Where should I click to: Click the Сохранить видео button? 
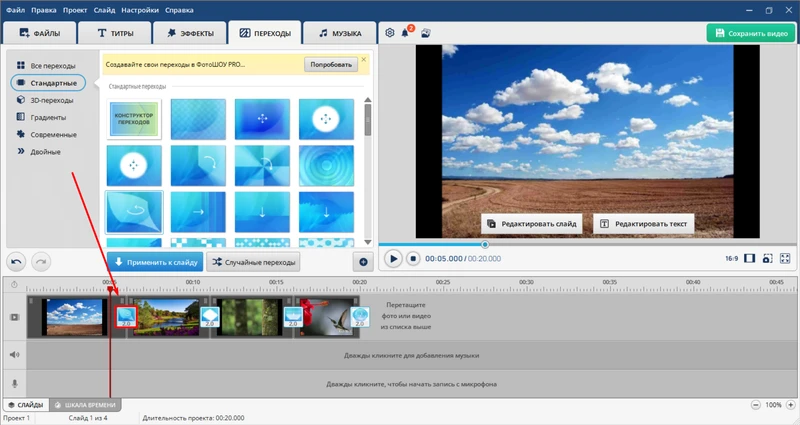(750, 33)
